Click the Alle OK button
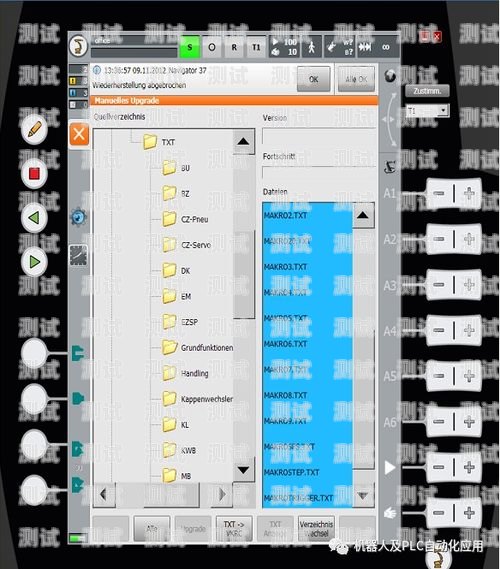Image resolution: width=500 pixels, height=569 pixels. coord(356,79)
